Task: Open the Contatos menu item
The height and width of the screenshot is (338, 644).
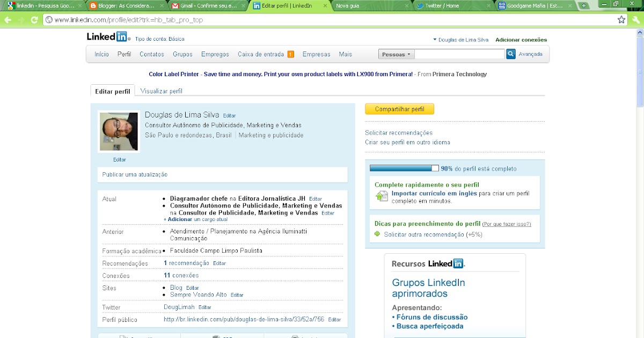Action: 152,54
